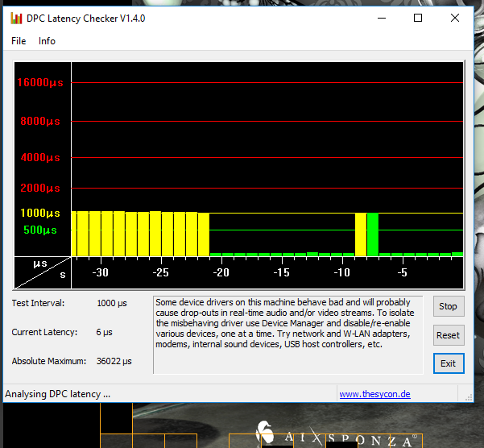The image size is (484, 448).
Task: Click the 36022 µs absolute maximum value
Action: pos(114,361)
